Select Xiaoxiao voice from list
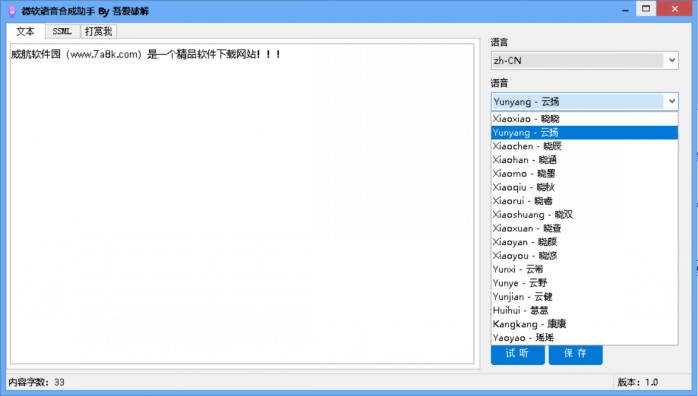Screen dimensions: 698x396 [x=584, y=119]
